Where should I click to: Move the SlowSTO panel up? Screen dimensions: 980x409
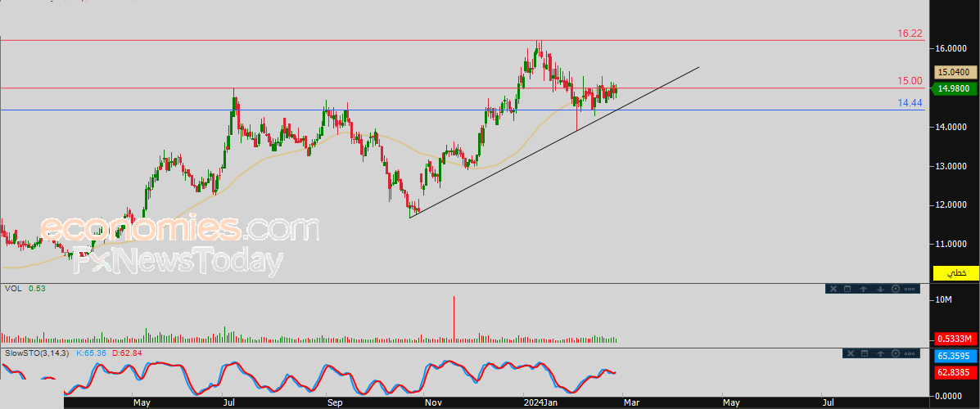[880, 353]
